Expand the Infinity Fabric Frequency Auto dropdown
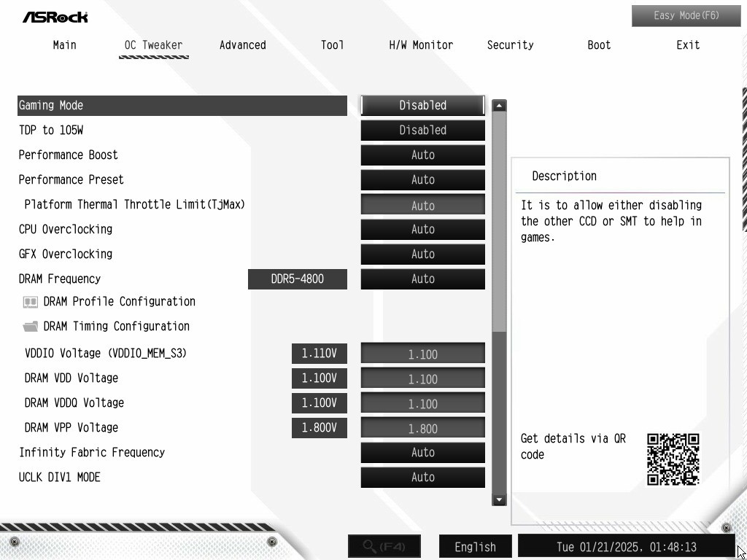747x560 pixels. pyautogui.click(x=422, y=452)
